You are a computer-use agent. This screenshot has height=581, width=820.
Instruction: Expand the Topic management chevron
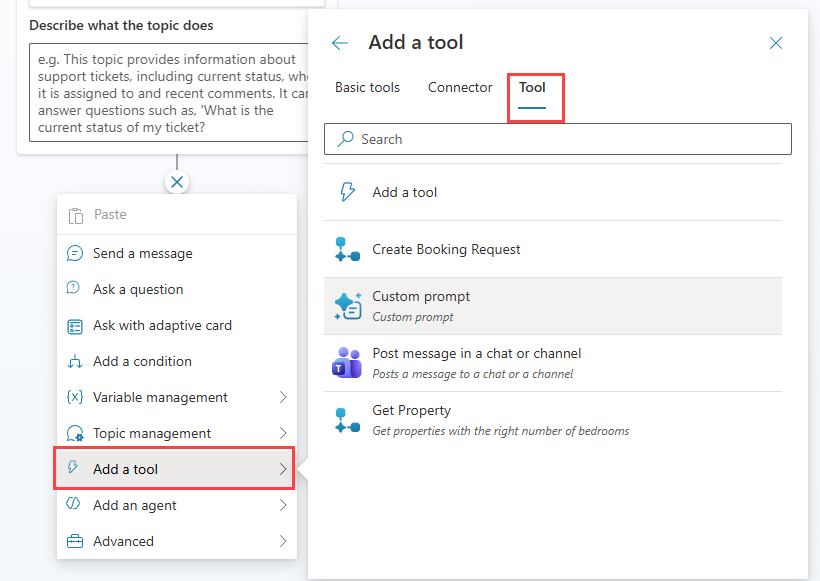(x=283, y=433)
